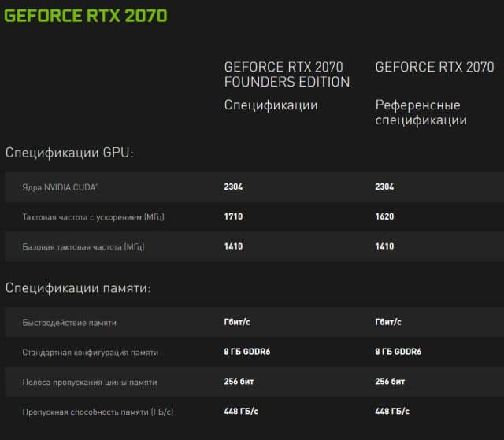The width and height of the screenshot is (504, 440).
Task: Click 8 ГБ GDDR6 in the reference column
Action: (398, 352)
